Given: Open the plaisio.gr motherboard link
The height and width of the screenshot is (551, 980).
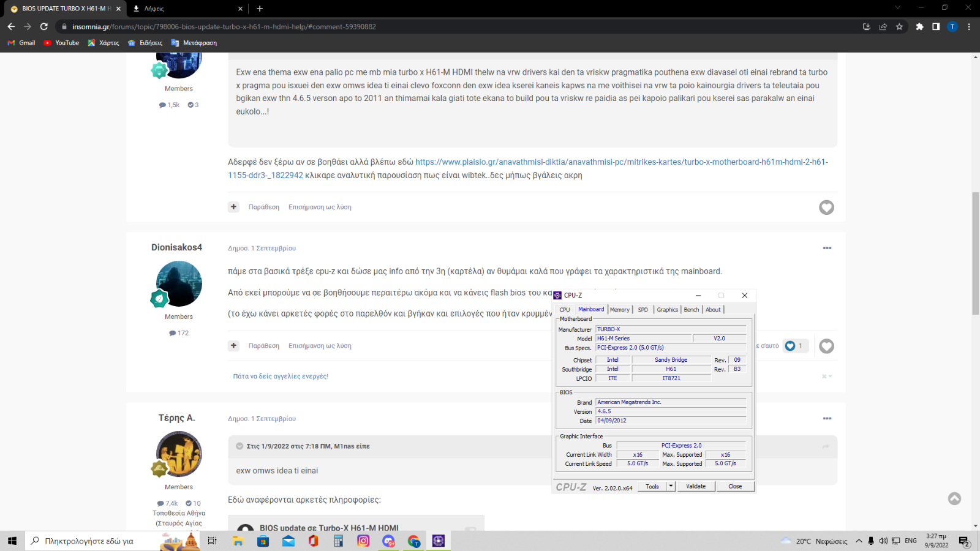Looking at the screenshot, I should pos(528,168).
